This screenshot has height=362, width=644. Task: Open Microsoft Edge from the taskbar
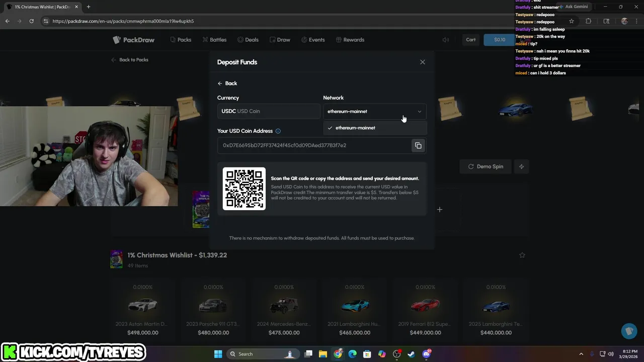[x=352, y=354]
